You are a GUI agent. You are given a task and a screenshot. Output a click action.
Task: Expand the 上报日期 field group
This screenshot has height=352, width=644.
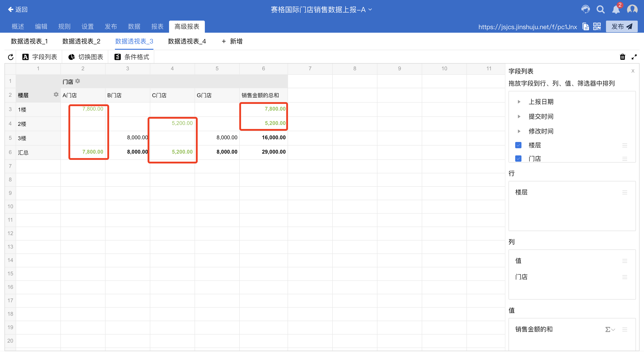519,102
